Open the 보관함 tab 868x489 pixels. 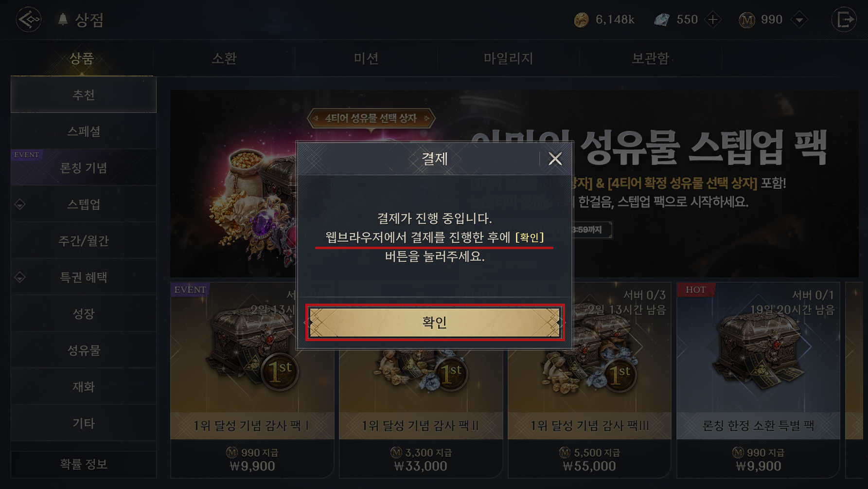click(x=650, y=58)
